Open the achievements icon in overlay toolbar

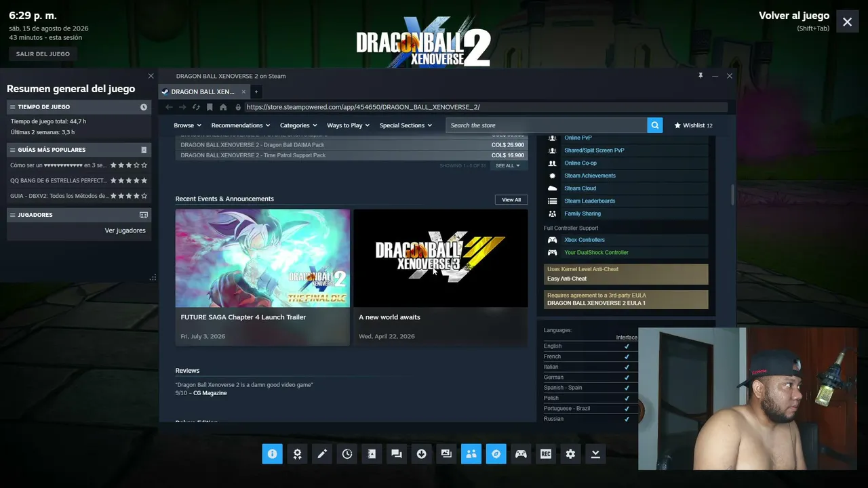pos(297,454)
